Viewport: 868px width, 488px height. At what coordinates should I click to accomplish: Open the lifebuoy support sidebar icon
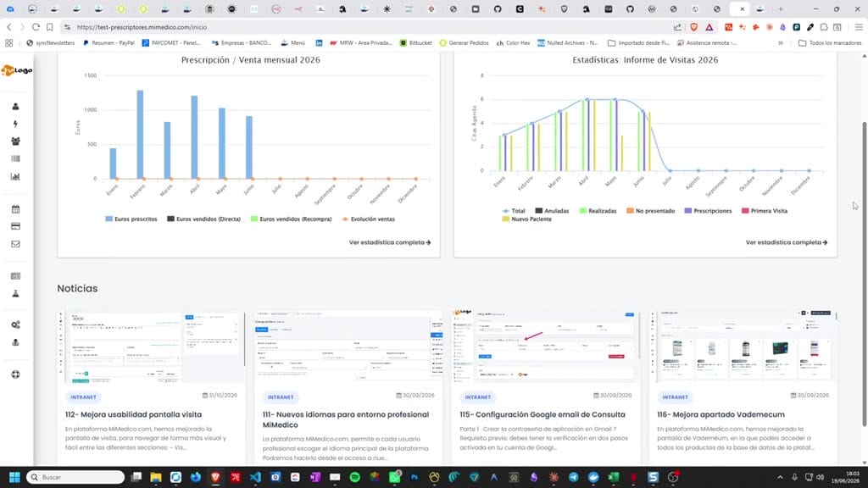pyautogui.click(x=15, y=374)
